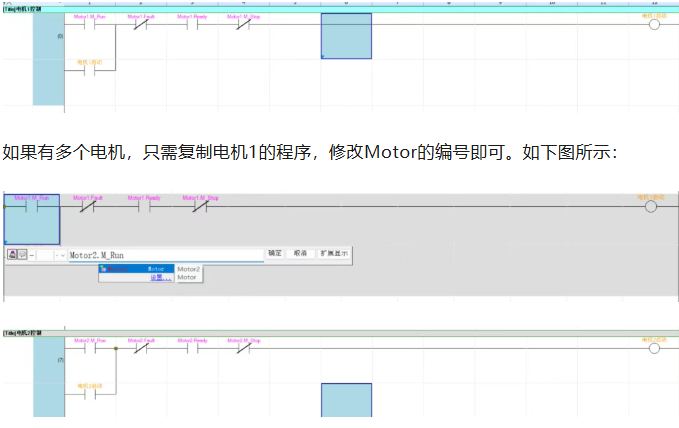Click the Motor1.M_Stop contact in top rung

coord(243,25)
